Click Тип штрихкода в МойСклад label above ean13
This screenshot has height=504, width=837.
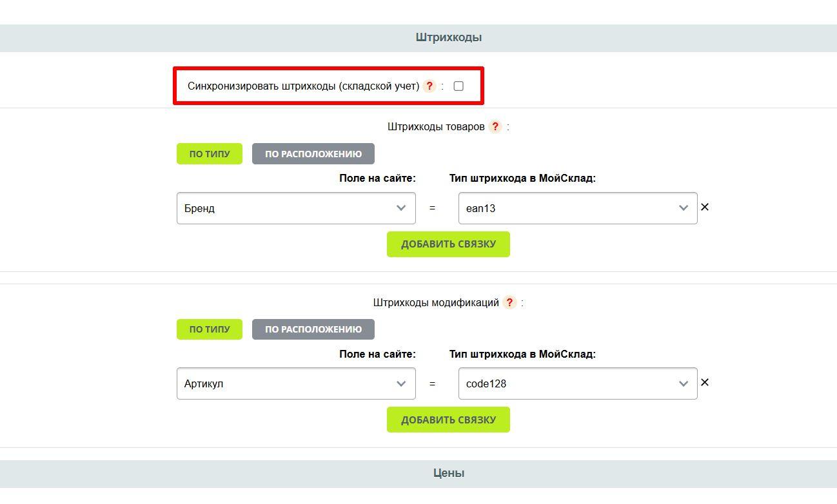click(x=522, y=178)
